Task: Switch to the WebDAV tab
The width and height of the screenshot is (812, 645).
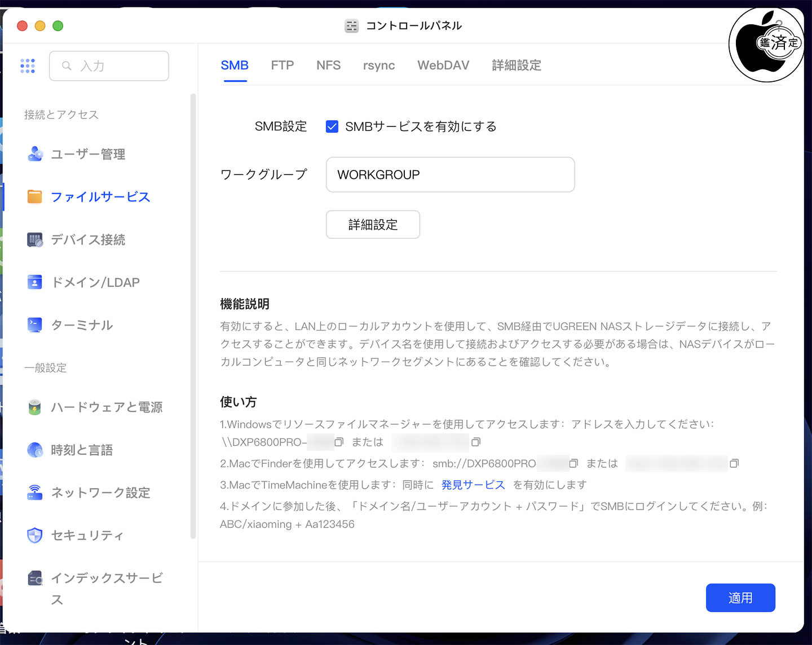Action: tap(443, 65)
